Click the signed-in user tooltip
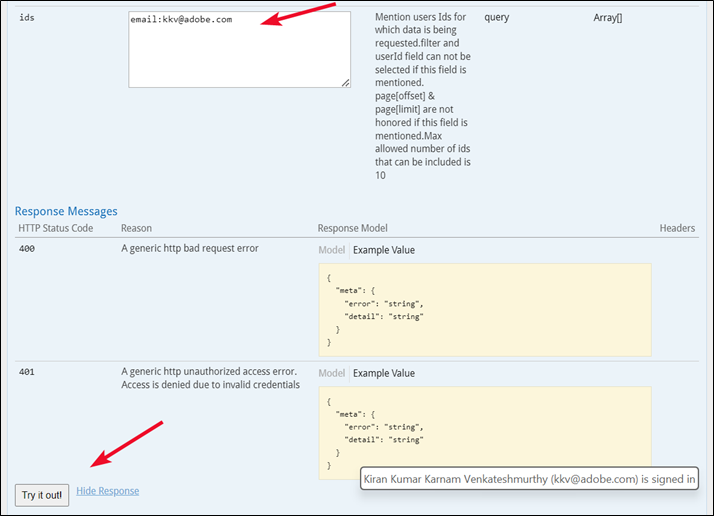 coord(530,480)
